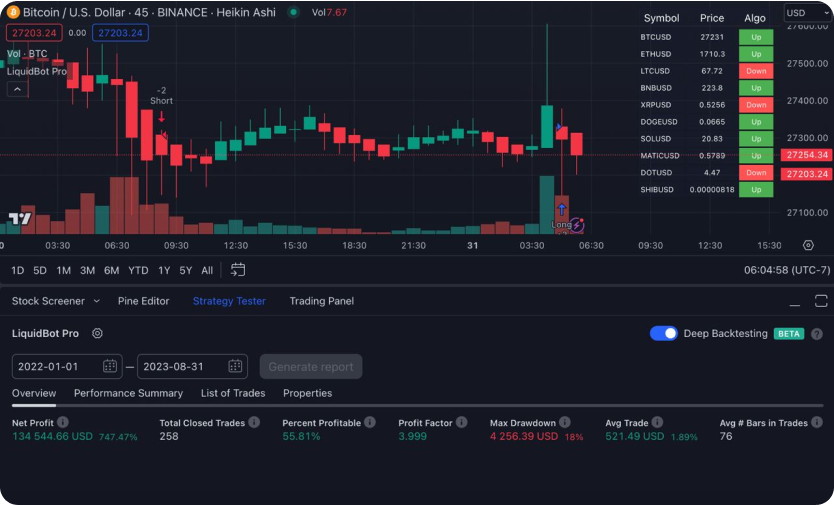Select the 1M time range
This screenshot has height=505, width=834.
[x=63, y=270]
